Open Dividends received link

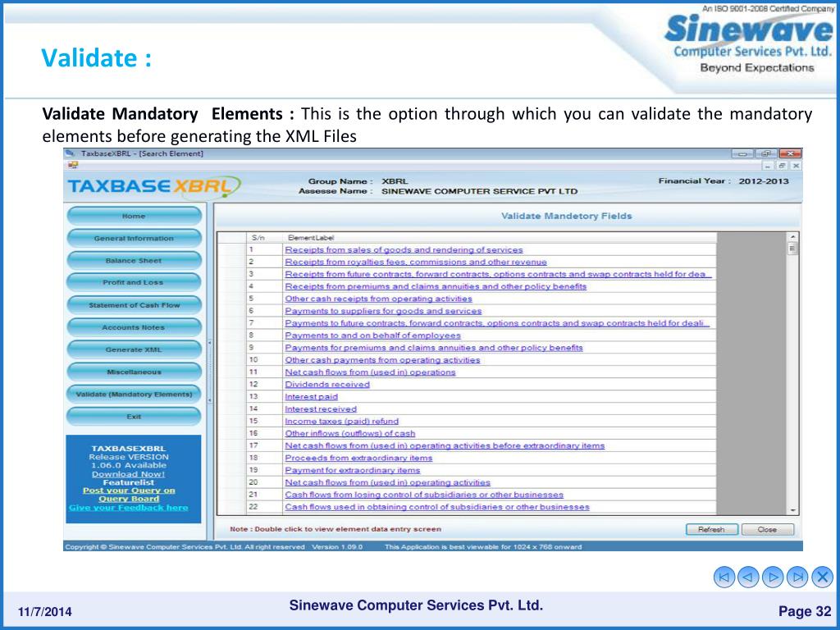tap(327, 385)
